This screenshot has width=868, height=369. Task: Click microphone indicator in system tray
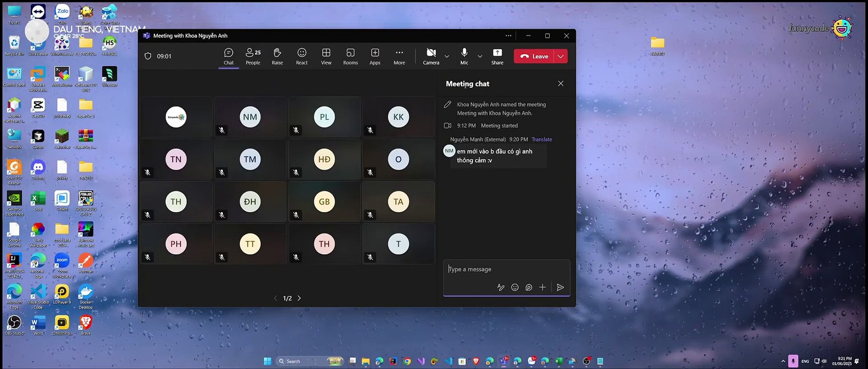coord(793,361)
